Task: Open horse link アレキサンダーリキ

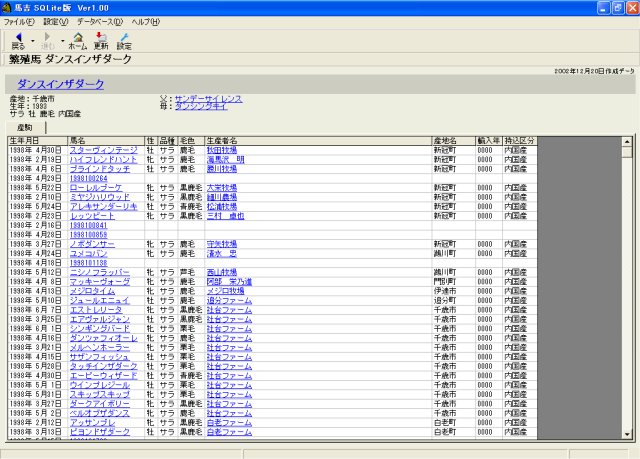Action: pyautogui.click(x=104, y=206)
